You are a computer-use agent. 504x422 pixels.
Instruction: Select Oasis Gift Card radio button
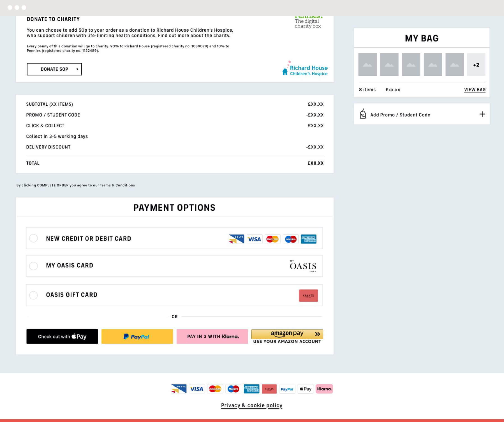tap(33, 295)
